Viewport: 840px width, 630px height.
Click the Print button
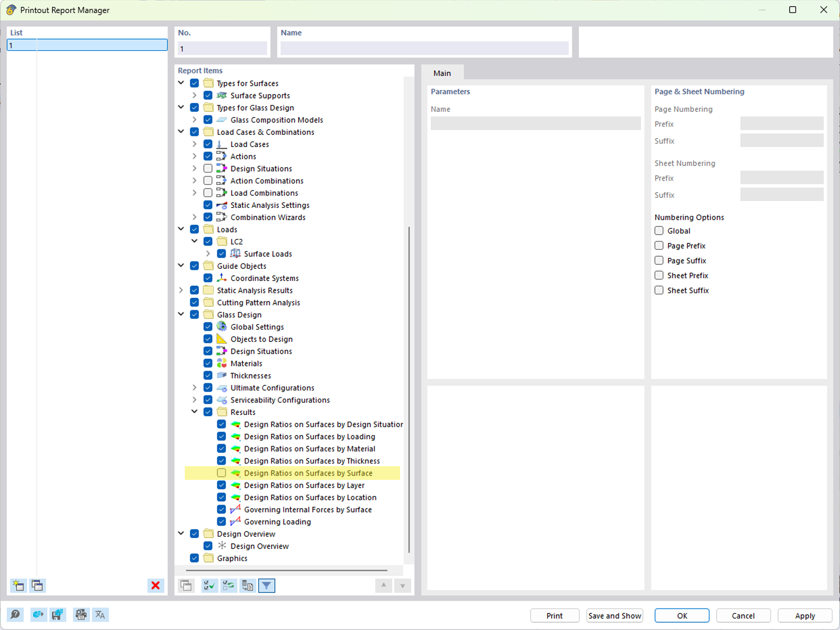pos(554,615)
